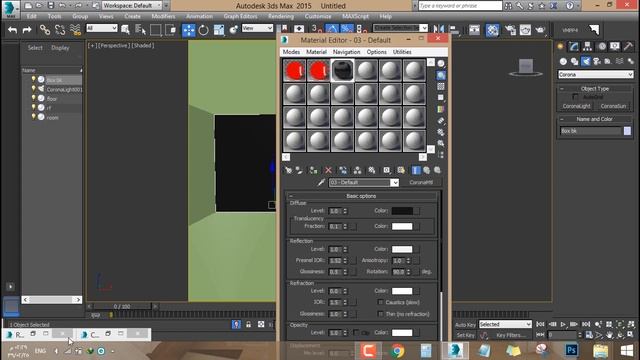Click the CoronaSun button

pyautogui.click(x=613, y=106)
